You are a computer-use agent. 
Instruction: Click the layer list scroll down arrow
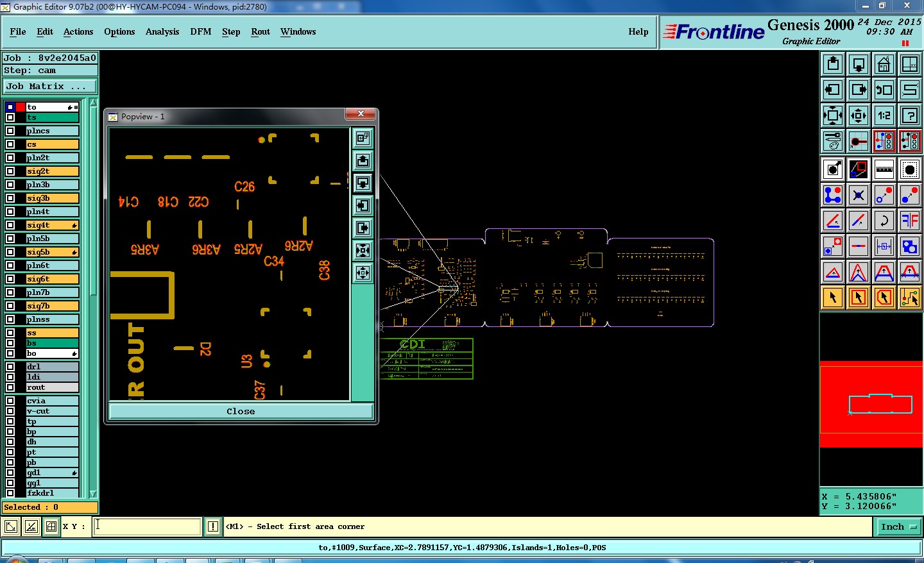[93, 494]
